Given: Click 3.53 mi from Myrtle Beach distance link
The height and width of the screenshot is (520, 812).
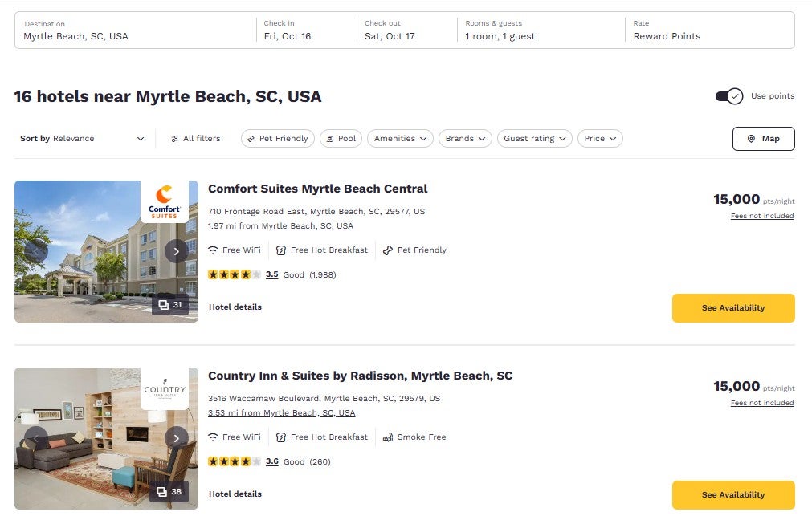Looking at the screenshot, I should coord(282,413).
